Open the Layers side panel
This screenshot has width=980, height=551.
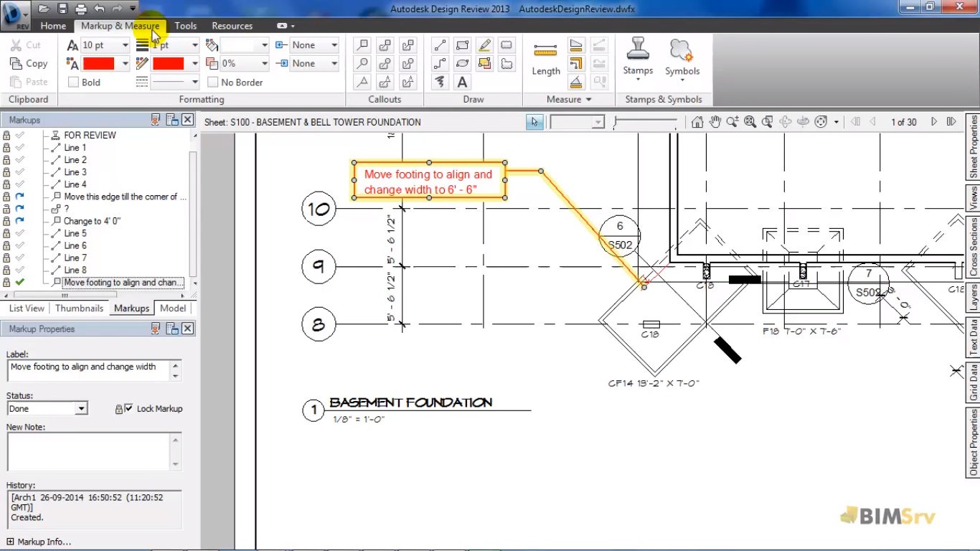point(973,298)
